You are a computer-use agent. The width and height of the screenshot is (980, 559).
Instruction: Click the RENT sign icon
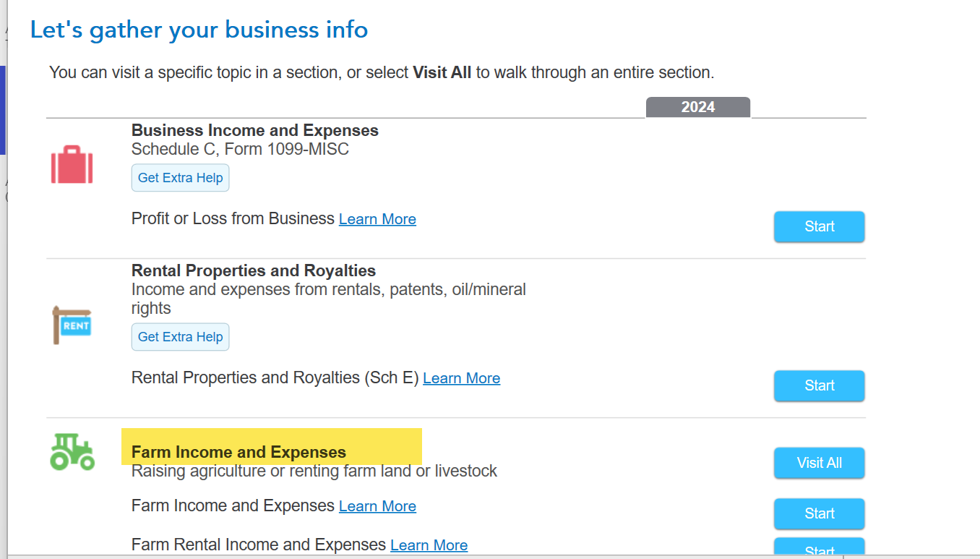pos(72,325)
